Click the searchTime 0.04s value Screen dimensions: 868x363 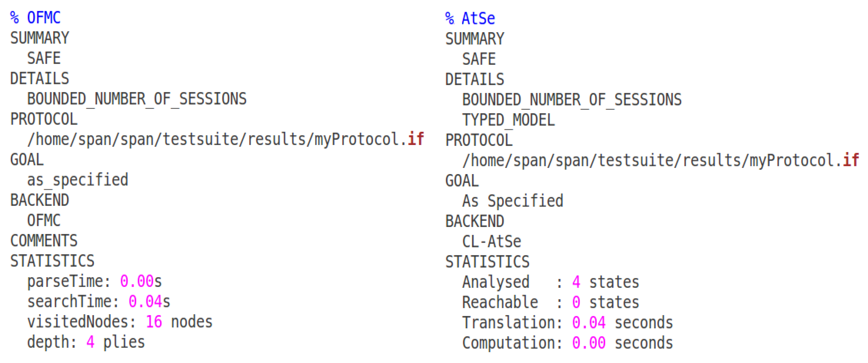(x=149, y=301)
